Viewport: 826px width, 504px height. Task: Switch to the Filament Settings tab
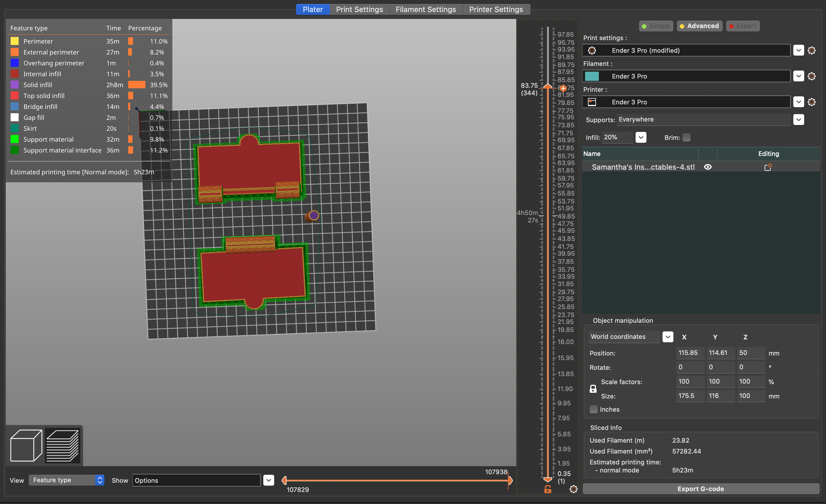click(x=425, y=9)
